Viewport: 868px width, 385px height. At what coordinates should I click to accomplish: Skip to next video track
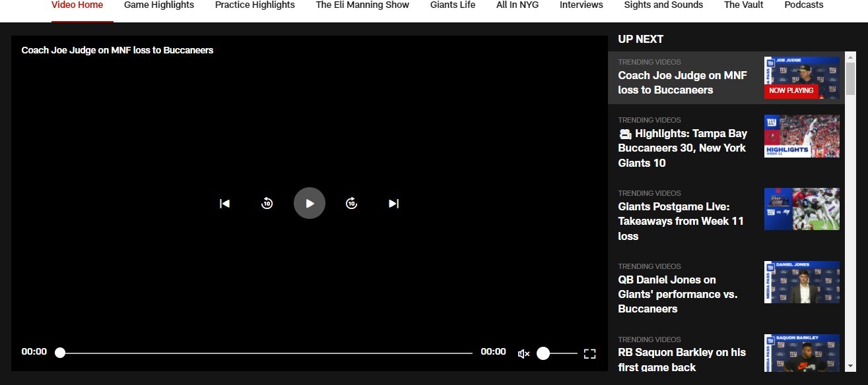tap(394, 204)
